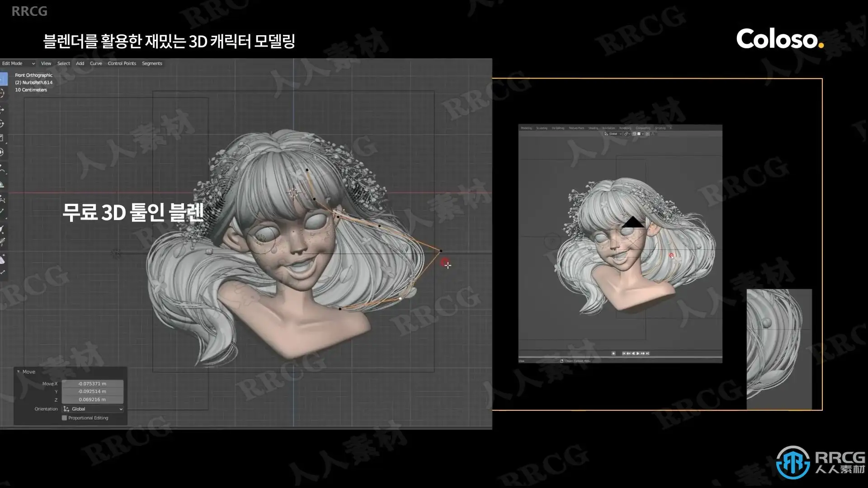The width and height of the screenshot is (868, 488).
Task: Open the Curve menu
Action: (96, 63)
